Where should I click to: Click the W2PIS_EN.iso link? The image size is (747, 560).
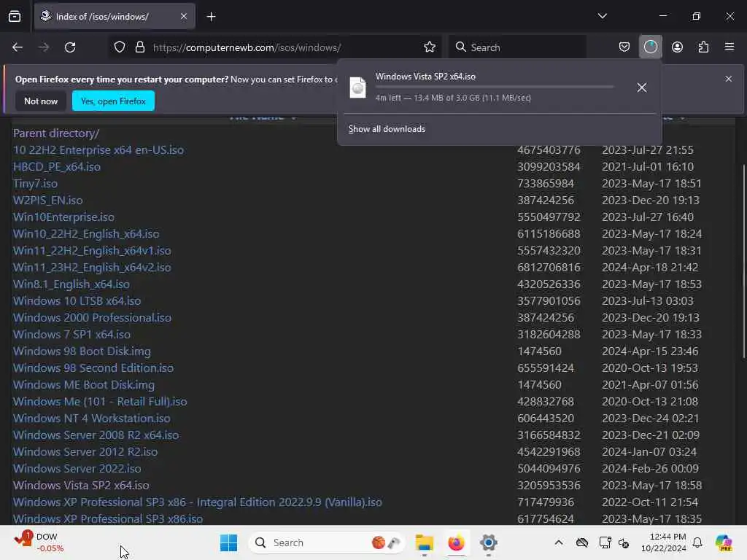pos(47,200)
